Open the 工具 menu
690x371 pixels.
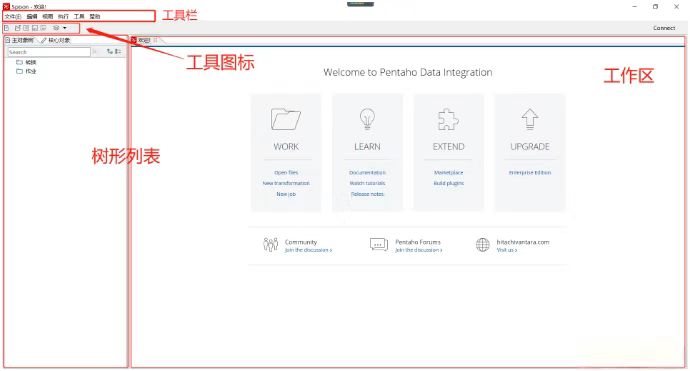tap(79, 16)
